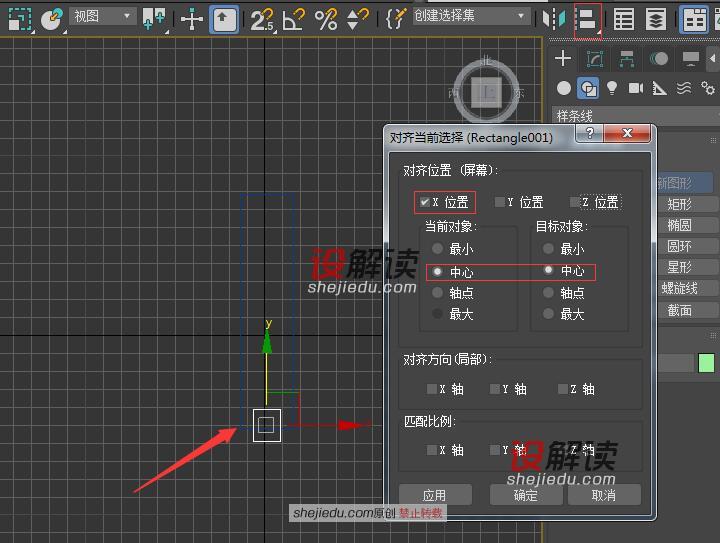720x543 pixels.
Task: Click the 应用 button
Action: click(x=435, y=495)
